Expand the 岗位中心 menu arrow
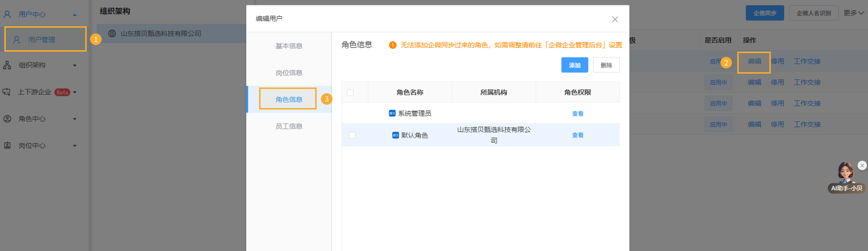The image size is (868, 251). click(75, 146)
